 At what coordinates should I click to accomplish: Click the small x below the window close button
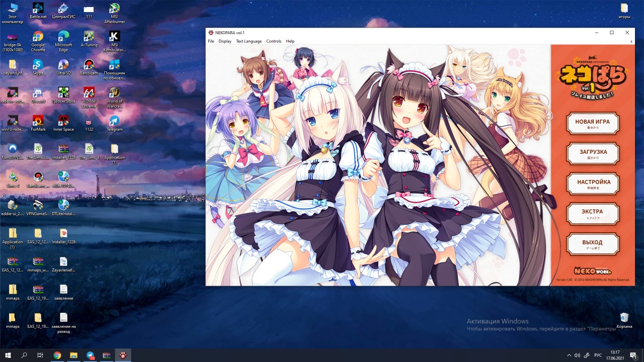click(x=631, y=41)
